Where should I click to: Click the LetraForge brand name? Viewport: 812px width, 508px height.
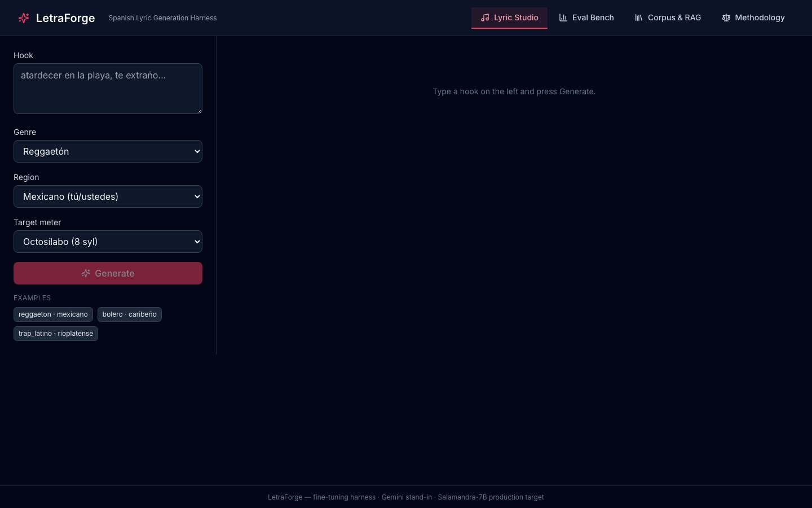(65, 18)
